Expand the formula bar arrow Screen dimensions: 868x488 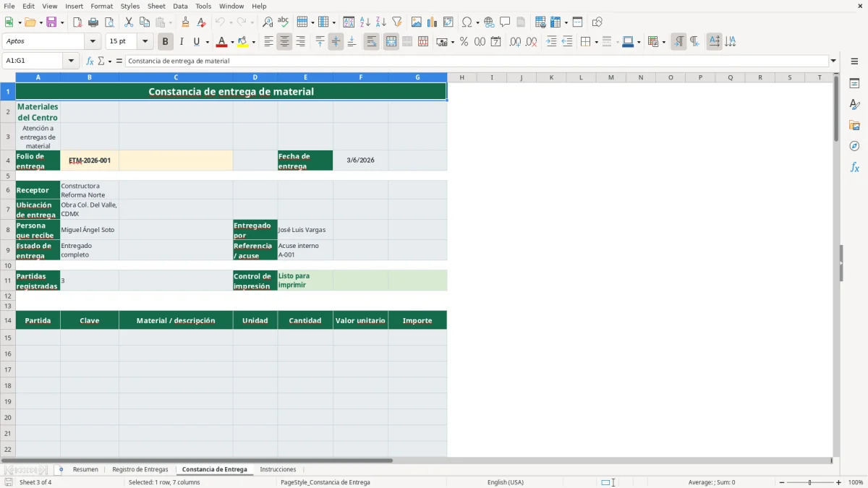pos(833,61)
